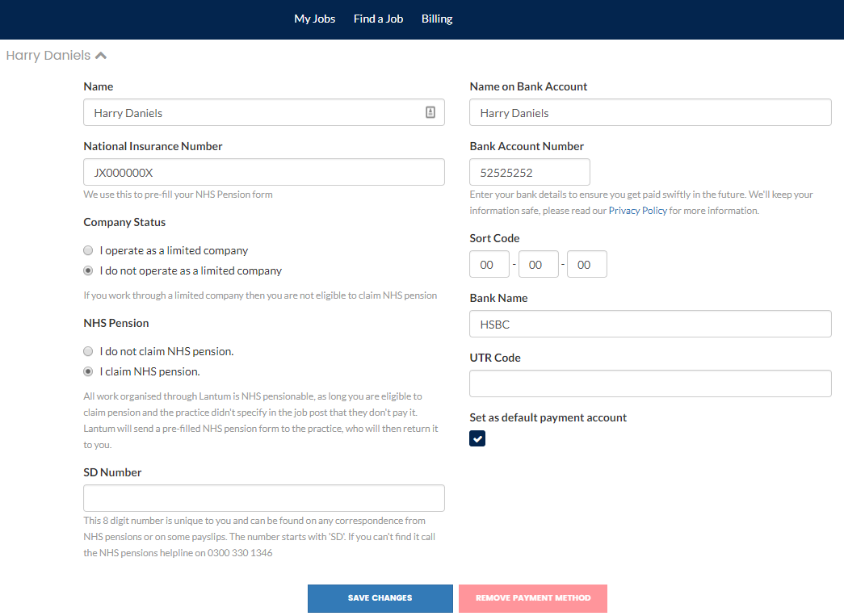The width and height of the screenshot is (844, 616).
Task: Focus the empty UTR Code field
Action: point(650,383)
